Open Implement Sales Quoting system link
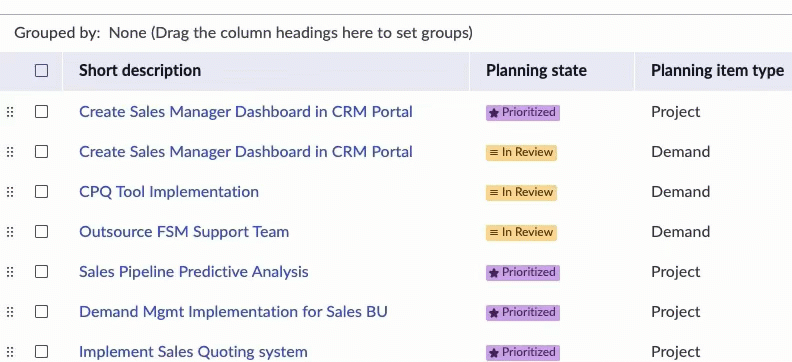The height and width of the screenshot is (362, 792). pyautogui.click(x=193, y=352)
